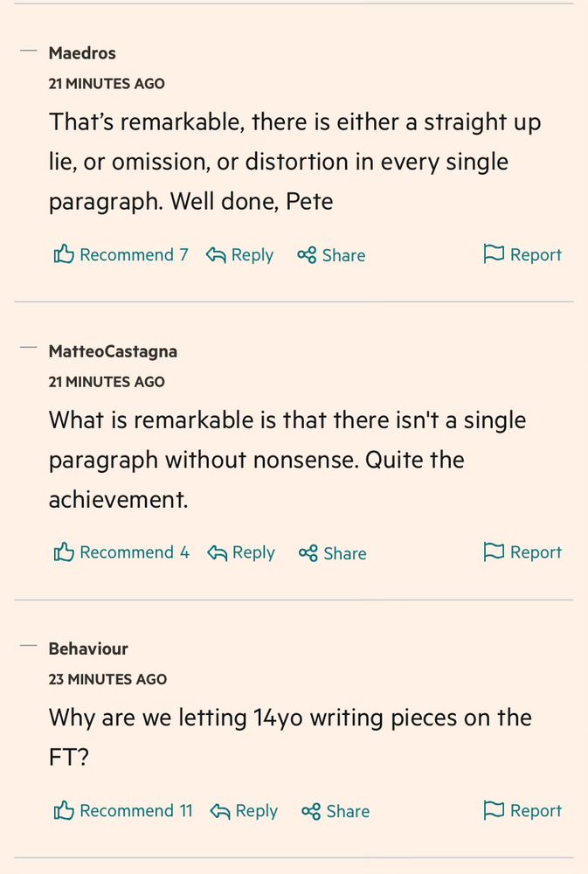Image resolution: width=588 pixels, height=874 pixels.
Task: Click Maedros's avatar placeholder
Action: point(27,51)
